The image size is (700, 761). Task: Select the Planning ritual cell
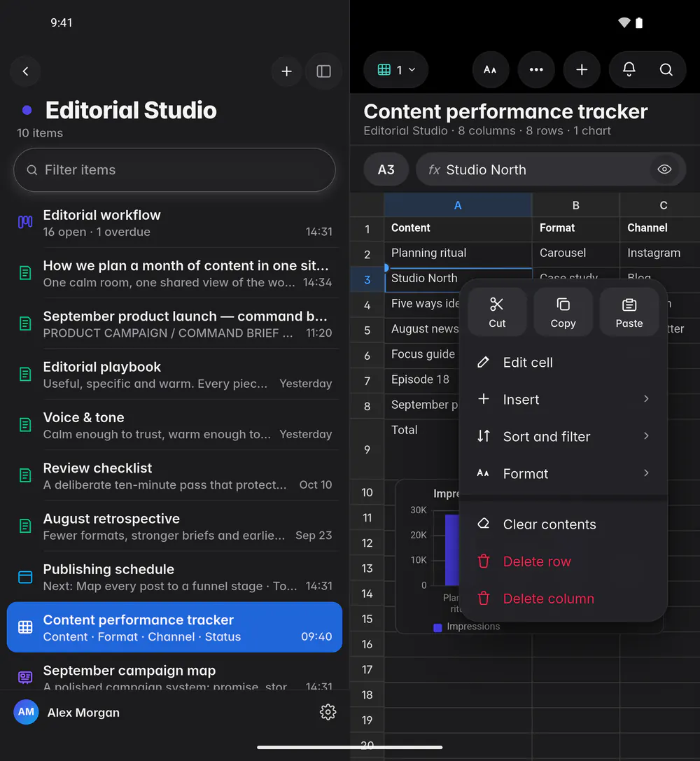(458, 254)
